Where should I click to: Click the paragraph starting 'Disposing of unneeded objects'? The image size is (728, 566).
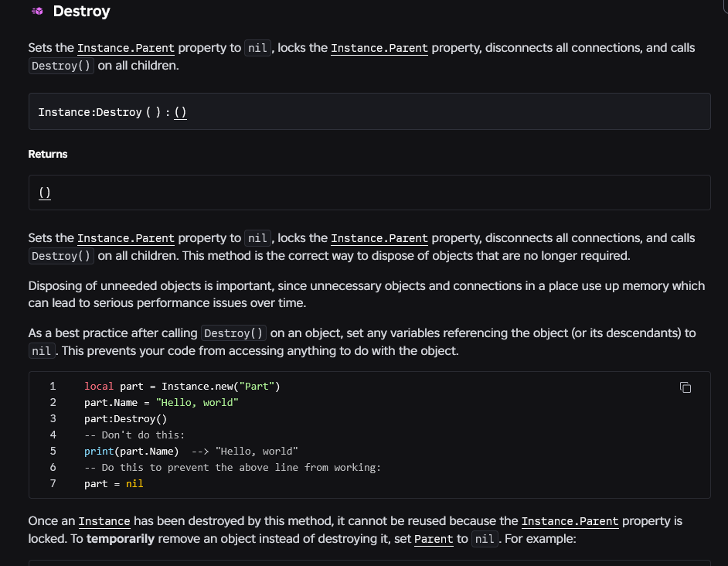tap(366, 294)
